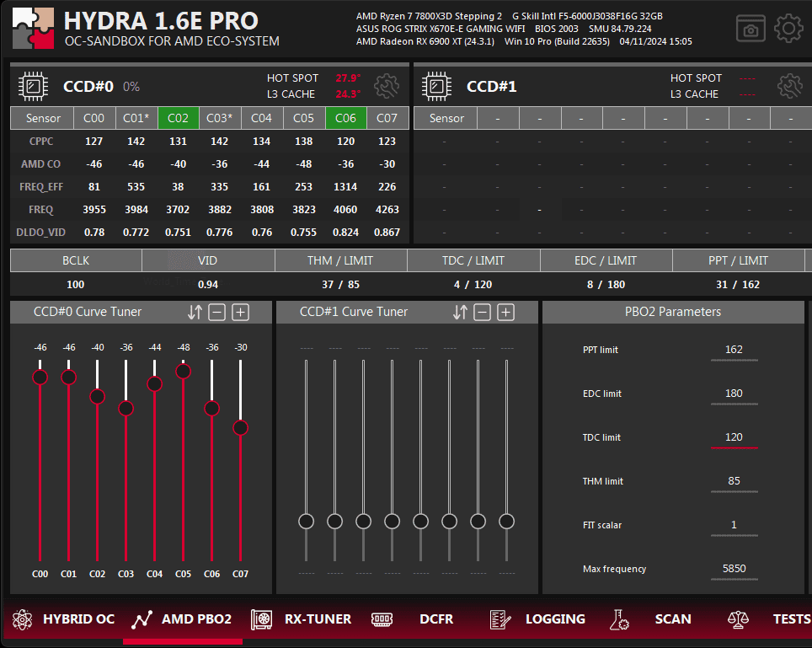Image resolution: width=812 pixels, height=648 pixels.
Task: Click the C05 curve slider knob
Action: pyautogui.click(x=184, y=372)
